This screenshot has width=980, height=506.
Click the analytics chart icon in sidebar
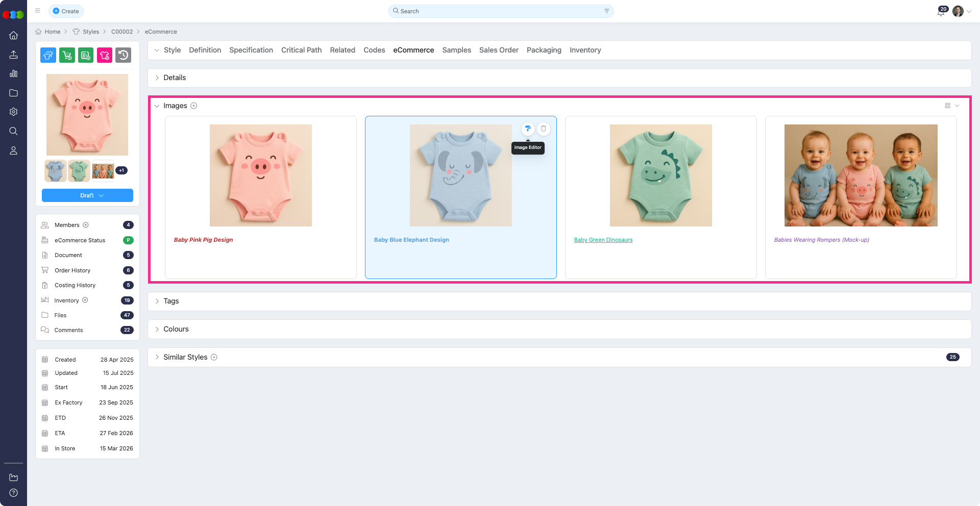(x=14, y=74)
